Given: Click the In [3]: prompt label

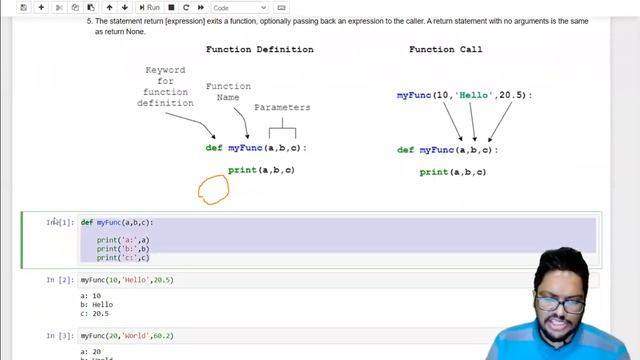Looking at the screenshot, I should coord(60,336).
